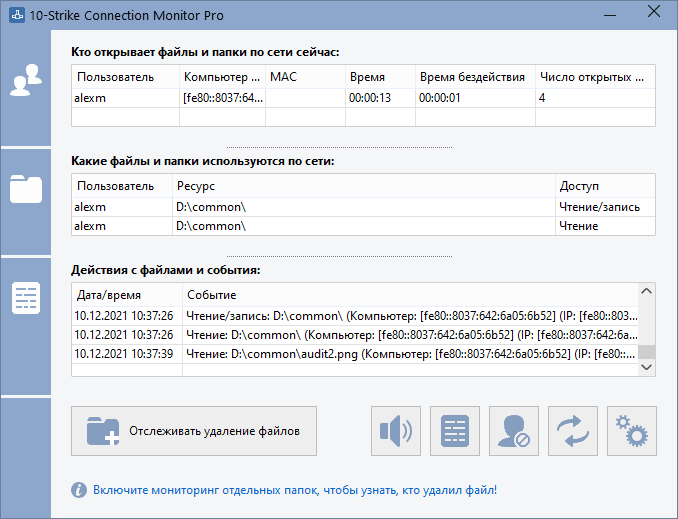Click Пользователь header in resources table
Viewport: 678px width, 519px height.
122,186
